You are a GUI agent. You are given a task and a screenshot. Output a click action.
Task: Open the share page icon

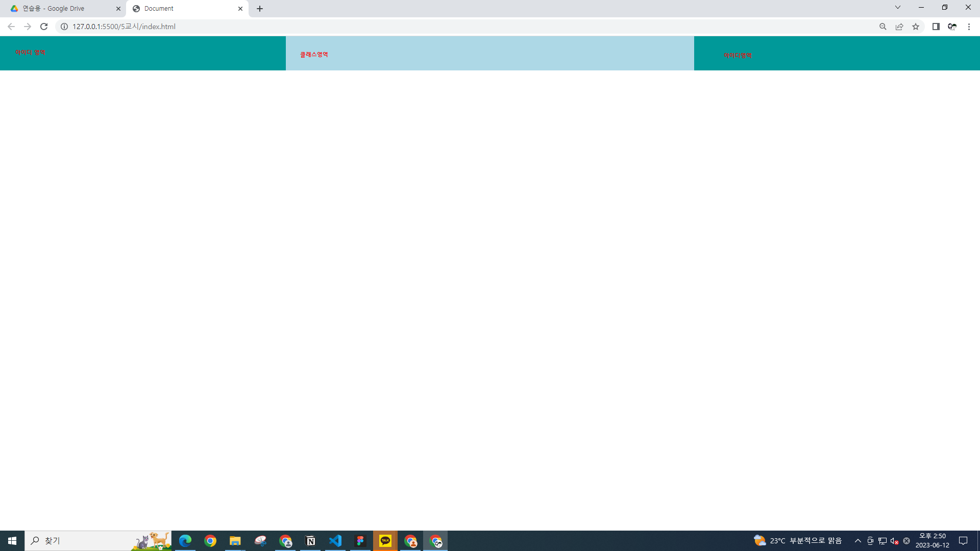point(899,27)
